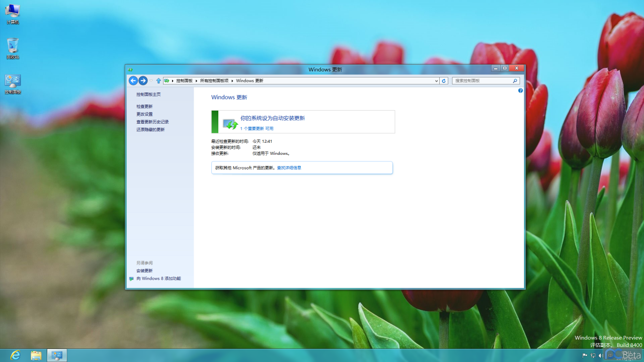Go up one level with Up arrow
644x362 pixels.
(x=158, y=80)
